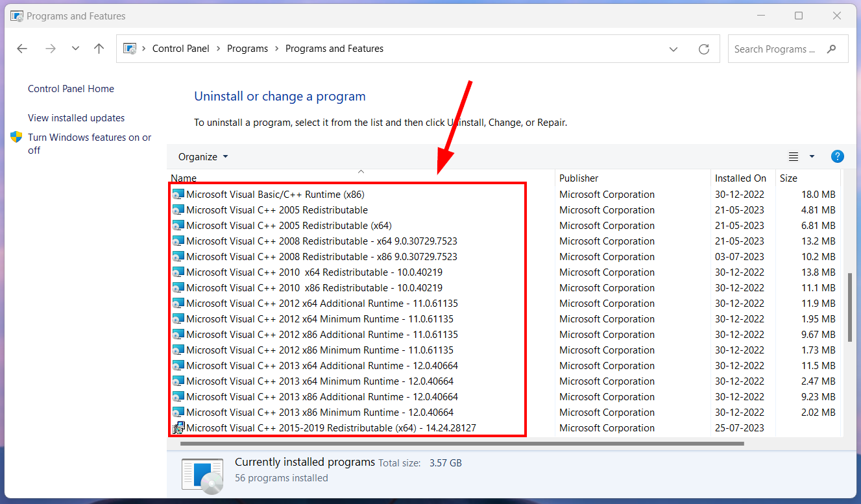Select Visual C++ 2013 x64 Additional Runtime name
The image size is (861, 504).
pyautogui.click(x=322, y=365)
